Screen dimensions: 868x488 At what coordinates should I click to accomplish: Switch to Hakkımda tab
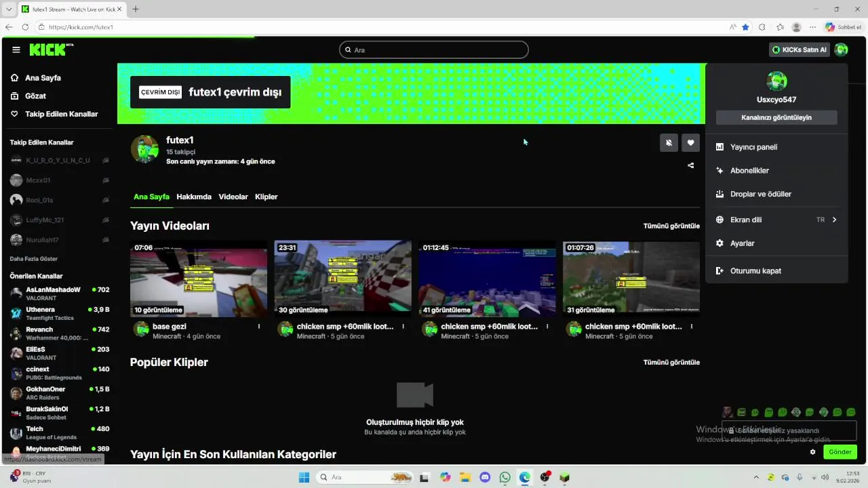(194, 197)
